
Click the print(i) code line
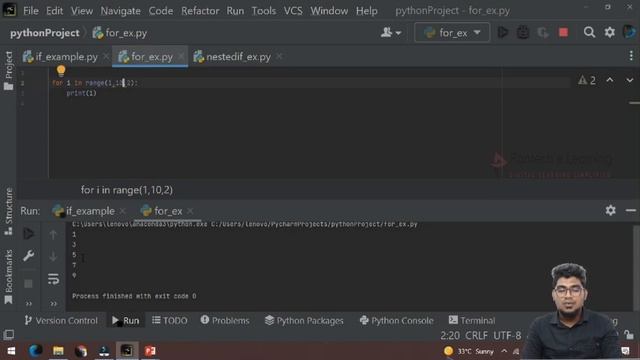(x=82, y=93)
